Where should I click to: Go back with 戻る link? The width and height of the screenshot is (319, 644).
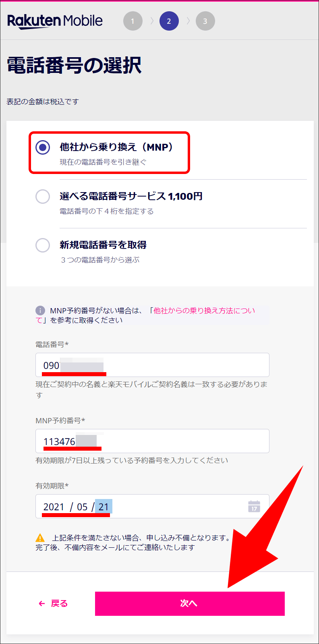(x=59, y=603)
